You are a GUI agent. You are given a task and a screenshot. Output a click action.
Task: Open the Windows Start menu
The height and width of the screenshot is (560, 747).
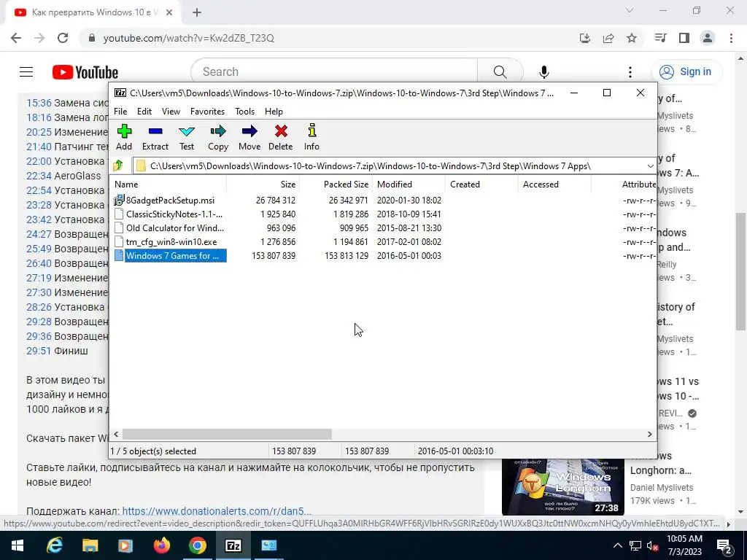18,545
